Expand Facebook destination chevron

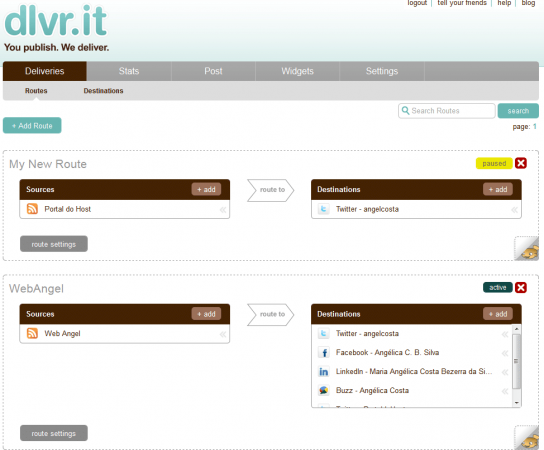505,353
